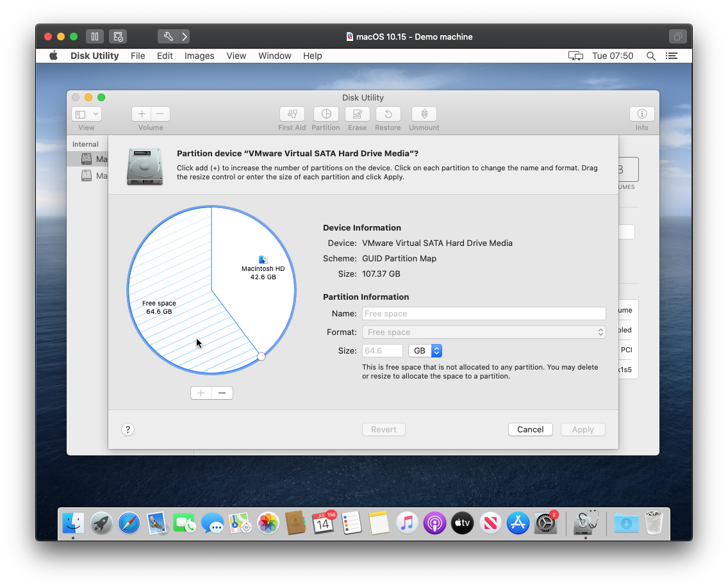Screen dimensions: 728x588
Task: Open the File menu
Action: [138, 56]
